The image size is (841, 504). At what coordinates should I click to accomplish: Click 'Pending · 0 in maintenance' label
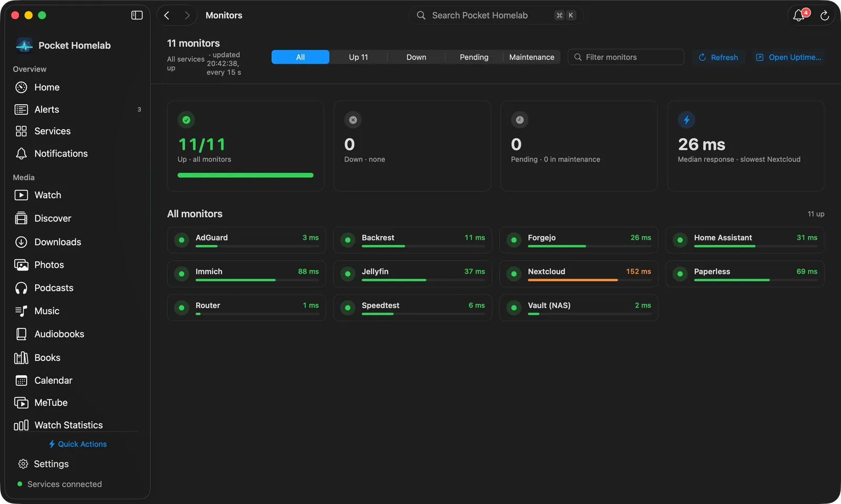pos(556,159)
